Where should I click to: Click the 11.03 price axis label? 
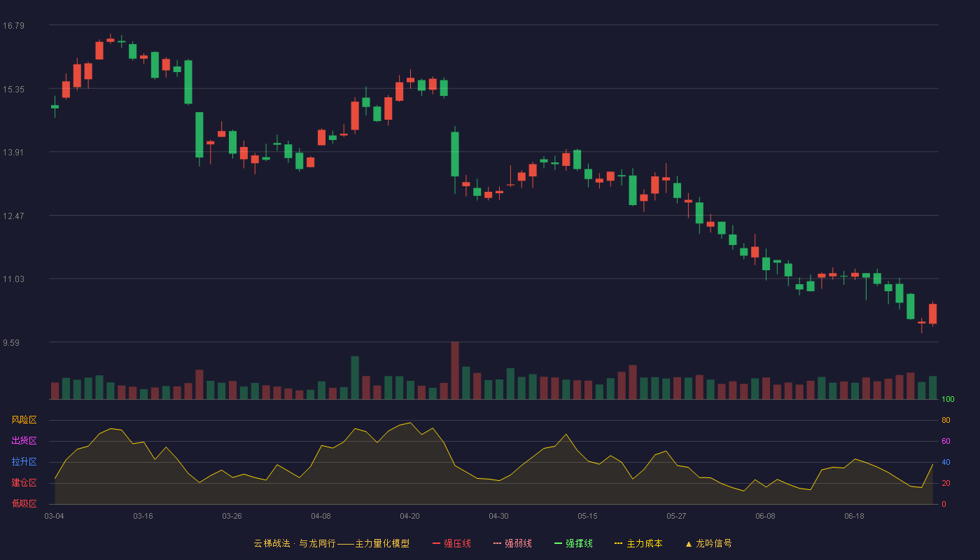(x=13, y=279)
